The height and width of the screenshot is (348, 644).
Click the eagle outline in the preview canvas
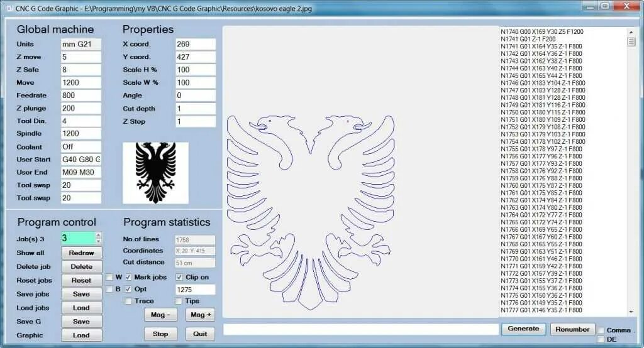[x=311, y=212]
